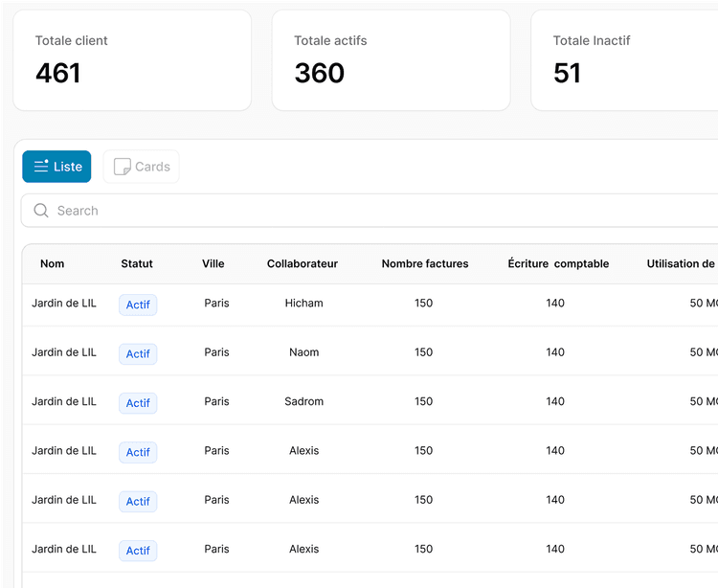Select Jardin de LIL in Hicham's row
Viewport: 718px width, 588px height.
click(64, 304)
